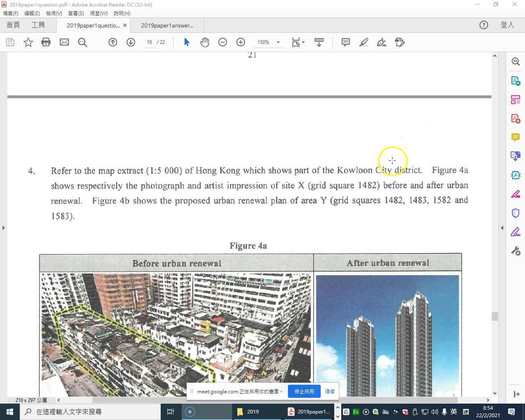The image size is (525, 420).
Task: Expand the page fit options dropdown
Action: click(x=304, y=42)
